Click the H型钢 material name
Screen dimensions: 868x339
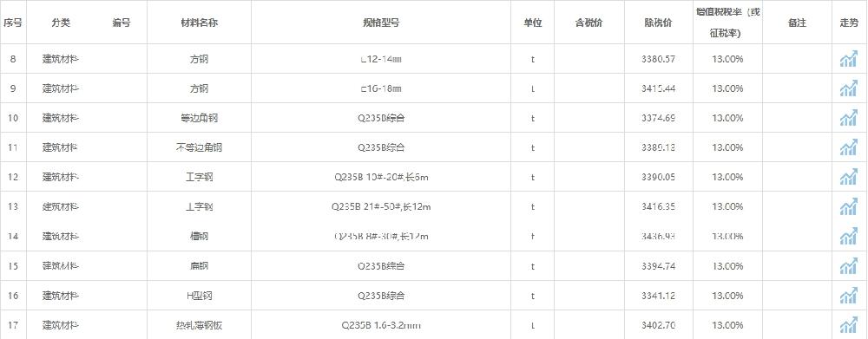200,296
